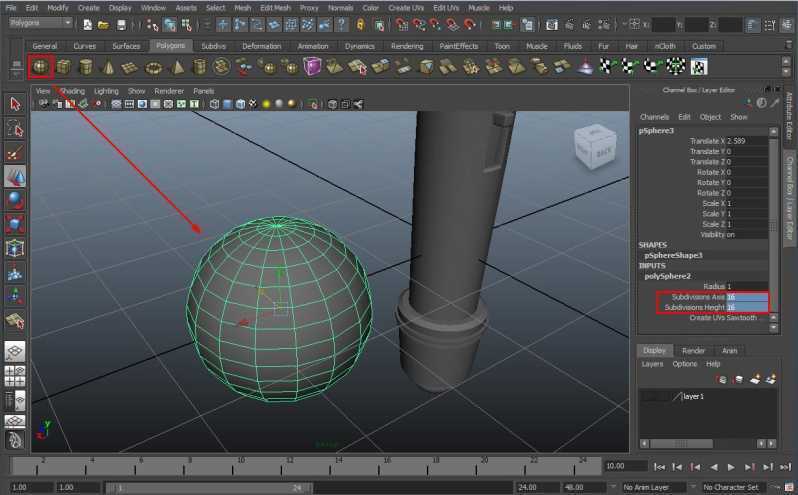Viewport: 798px width, 495px height.
Task: Click the purple cube shelf icon
Action: 313,67
